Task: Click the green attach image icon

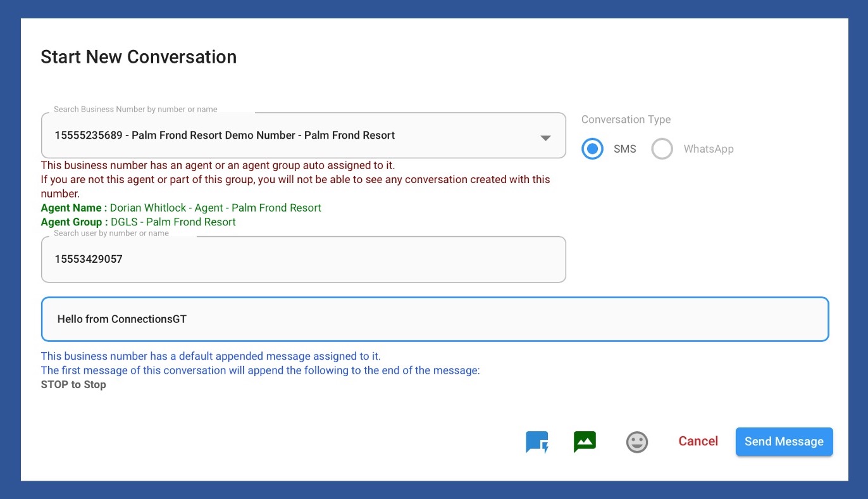Action: tap(585, 441)
